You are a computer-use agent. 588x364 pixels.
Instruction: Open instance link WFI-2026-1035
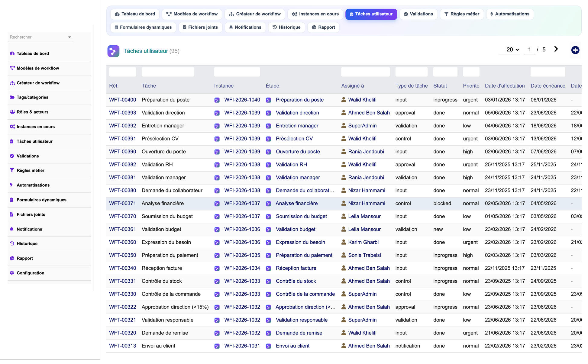[242, 255]
